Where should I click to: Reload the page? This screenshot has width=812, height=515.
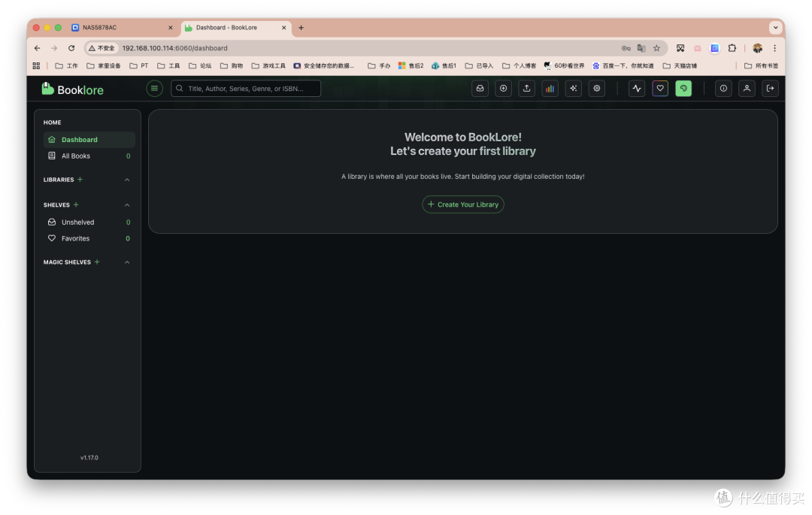click(71, 48)
